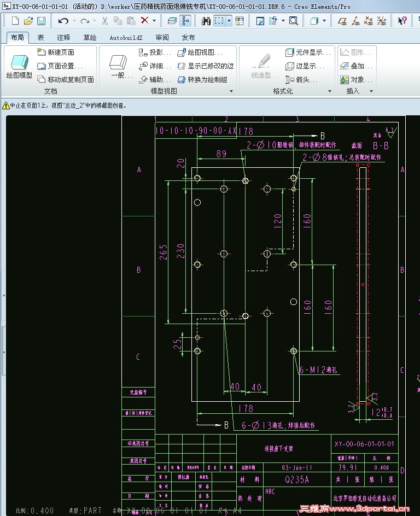Click the Q235A material cell
This screenshot has height=516, width=420.
297,479
